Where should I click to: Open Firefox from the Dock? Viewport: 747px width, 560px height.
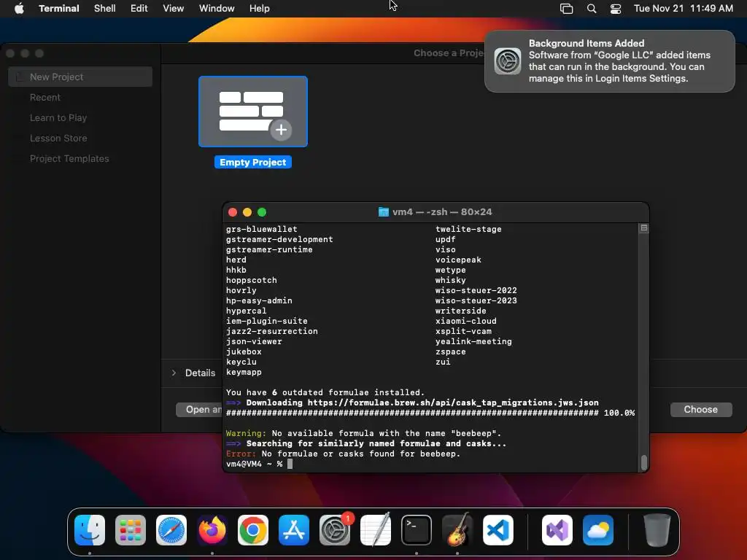tap(212, 530)
